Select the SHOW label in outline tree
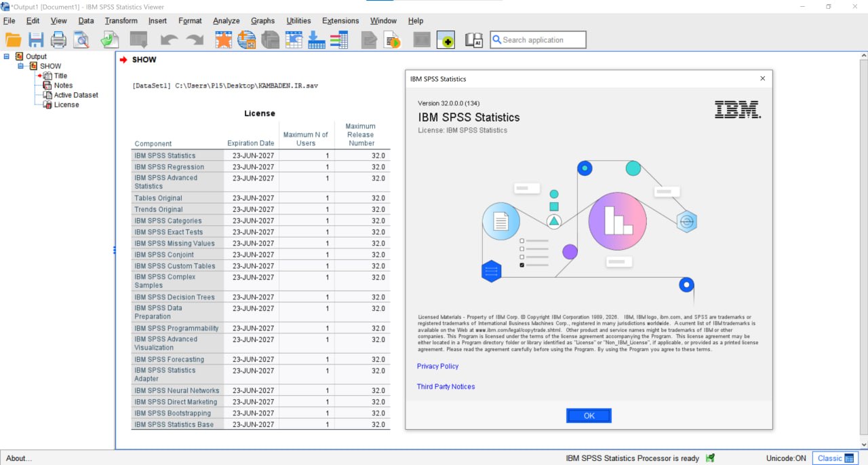Viewport: 868px width, 465px height. (50, 67)
